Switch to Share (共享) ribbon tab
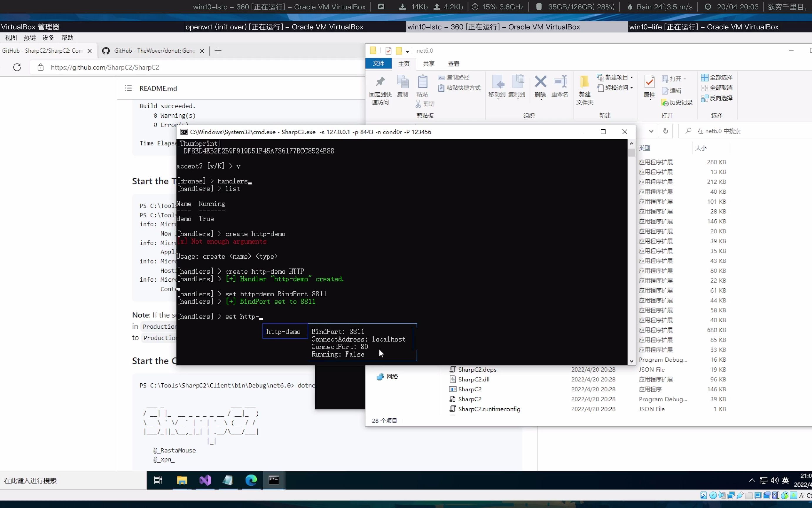Image resolution: width=812 pixels, height=508 pixels. pos(429,63)
